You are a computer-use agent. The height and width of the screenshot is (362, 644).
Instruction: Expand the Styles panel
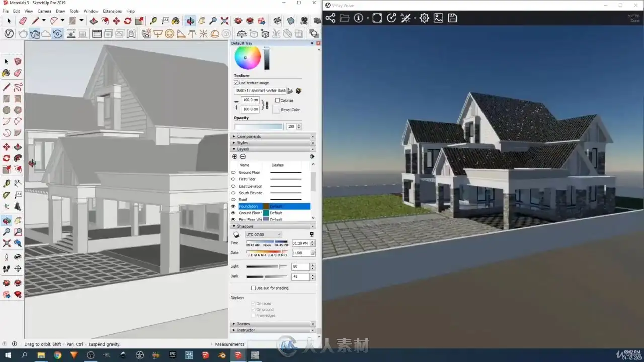point(273,143)
